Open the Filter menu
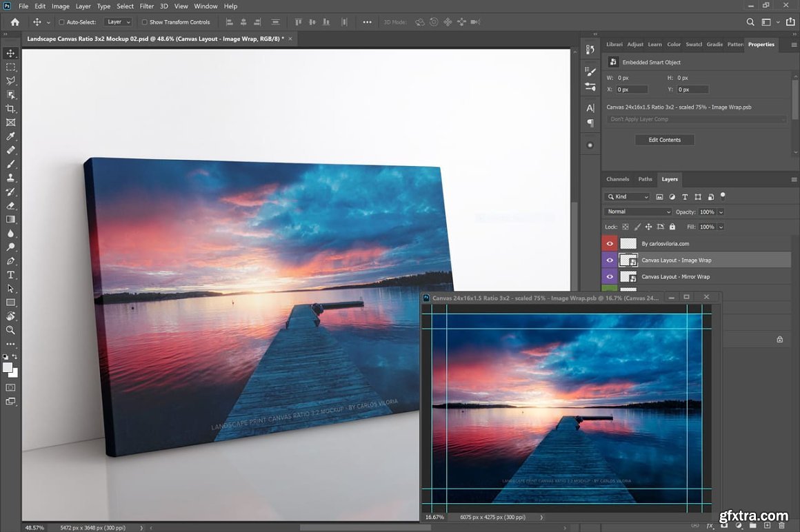 (x=147, y=6)
